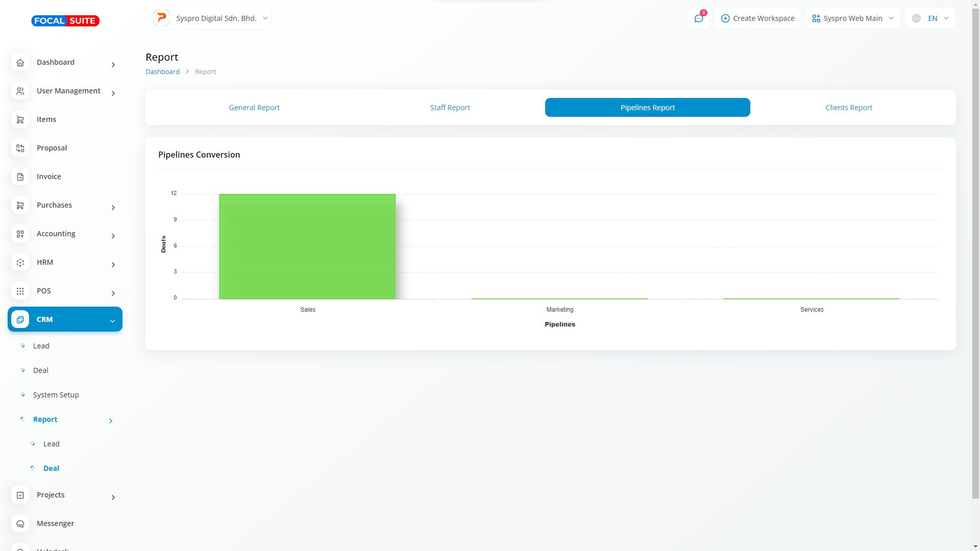Switch to the Clients Report tab
Viewport: 980px width, 551px height.
[x=849, y=108]
